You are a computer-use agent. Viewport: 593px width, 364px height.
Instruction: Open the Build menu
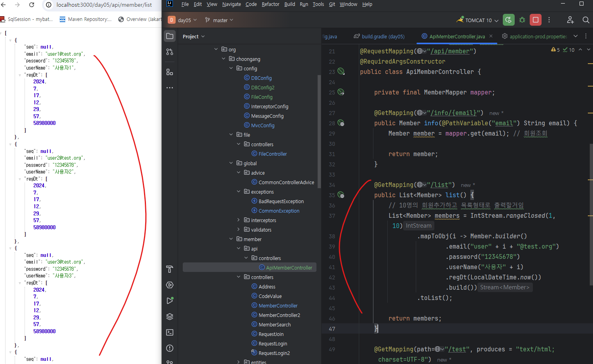pos(290,4)
